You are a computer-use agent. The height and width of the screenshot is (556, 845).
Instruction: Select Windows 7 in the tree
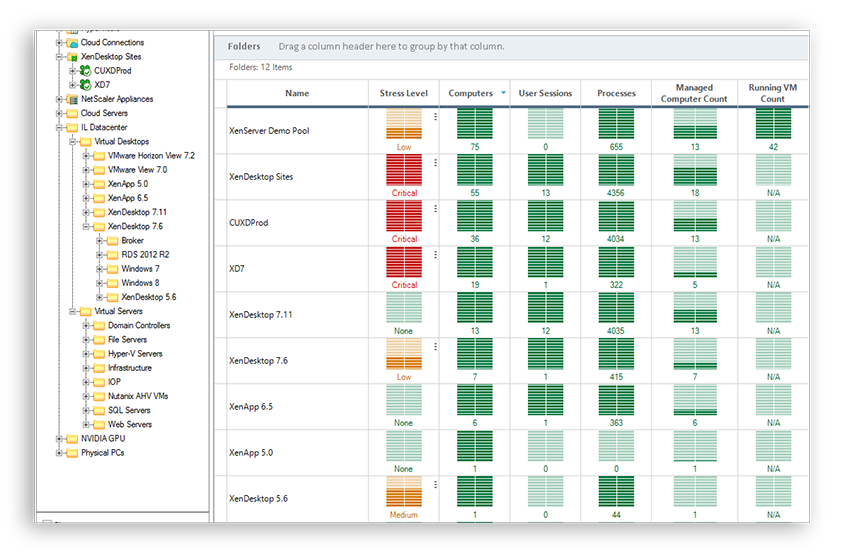pos(140,269)
